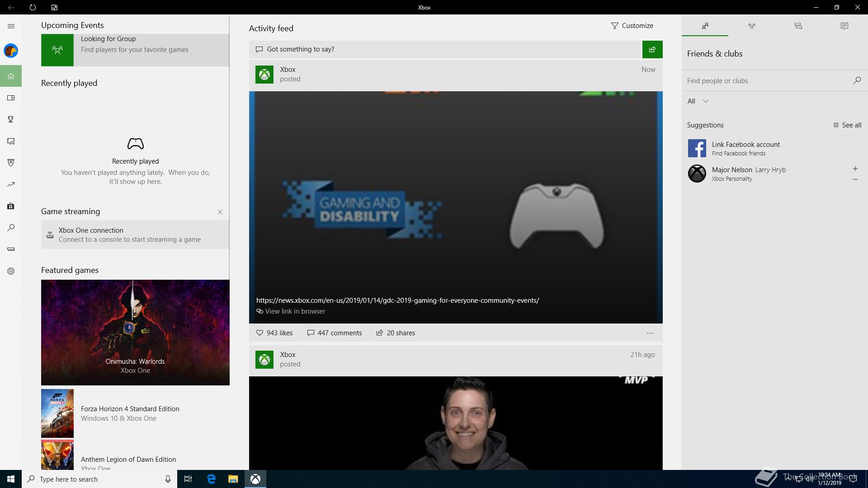Open Connection console icon in the sidebar
Image resolution: width=868 pixels, height=488 pixels.
(11, 249)
